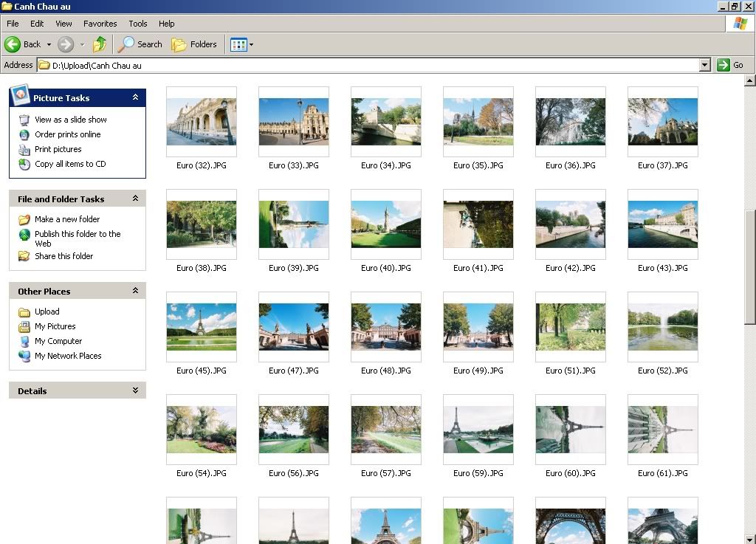Click the Back arrow icon

click(13, 44)
